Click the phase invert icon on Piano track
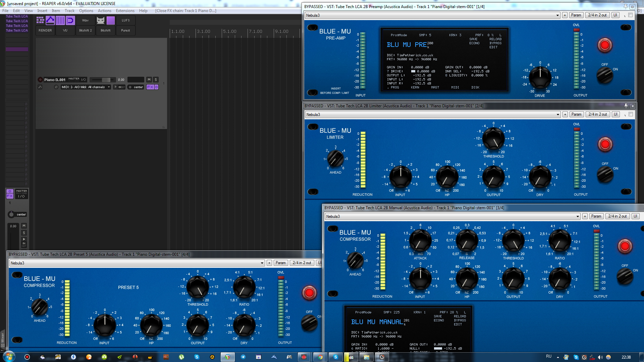The width and height of the screenshot is (644, 362). pos(56,87)
